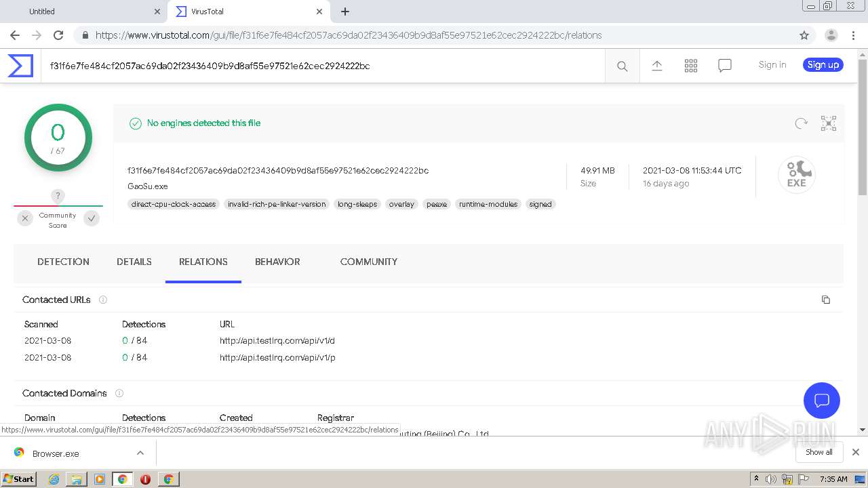Viewport: 868px width, 488px height.
Task: Click the invalid-rich-pe-linker-version tag
Action: click(x=277, y=204)
